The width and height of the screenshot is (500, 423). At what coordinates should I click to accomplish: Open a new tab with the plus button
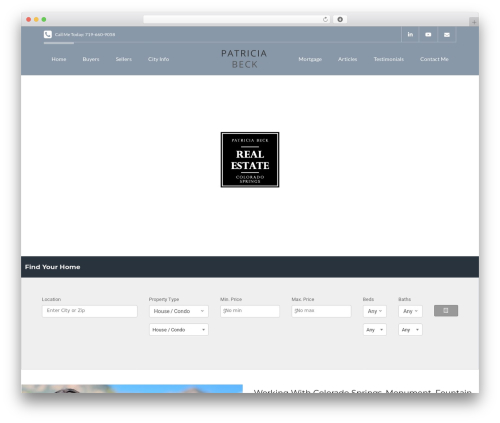[x=474, y=22]
